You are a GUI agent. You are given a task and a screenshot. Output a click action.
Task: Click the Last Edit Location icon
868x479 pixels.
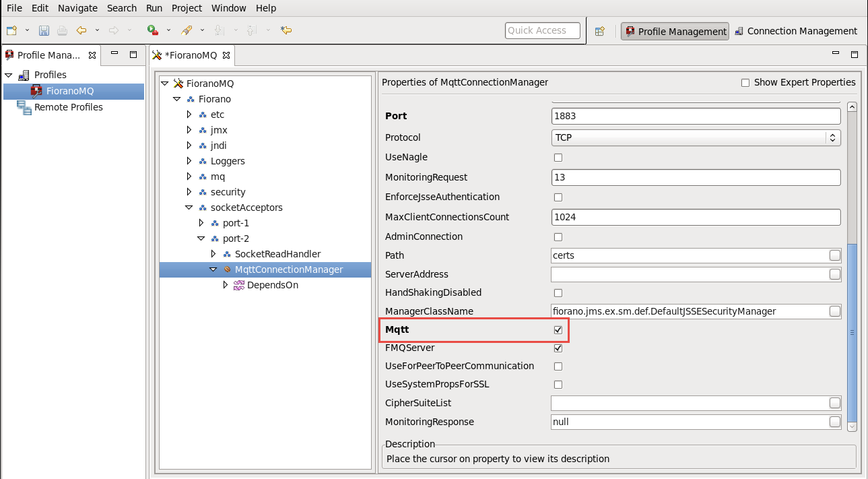(x=286, y=30)
